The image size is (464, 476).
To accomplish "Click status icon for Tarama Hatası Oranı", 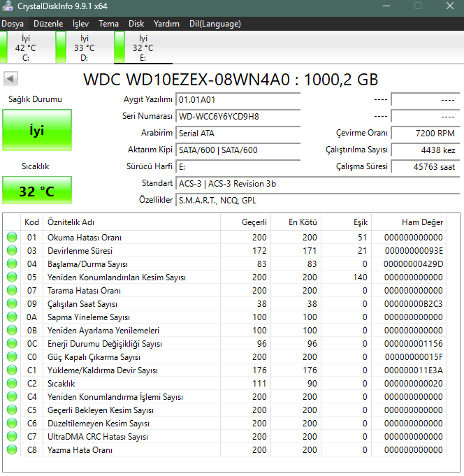I will (12, 290).
